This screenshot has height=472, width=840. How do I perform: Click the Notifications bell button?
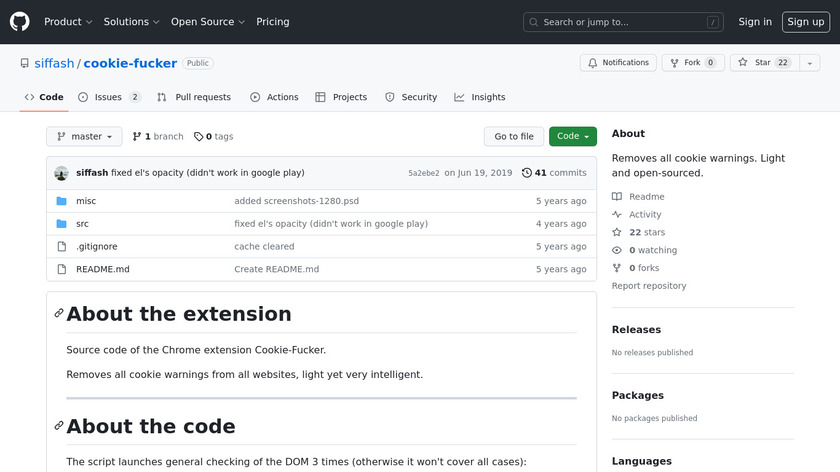[x=618, y=63]
